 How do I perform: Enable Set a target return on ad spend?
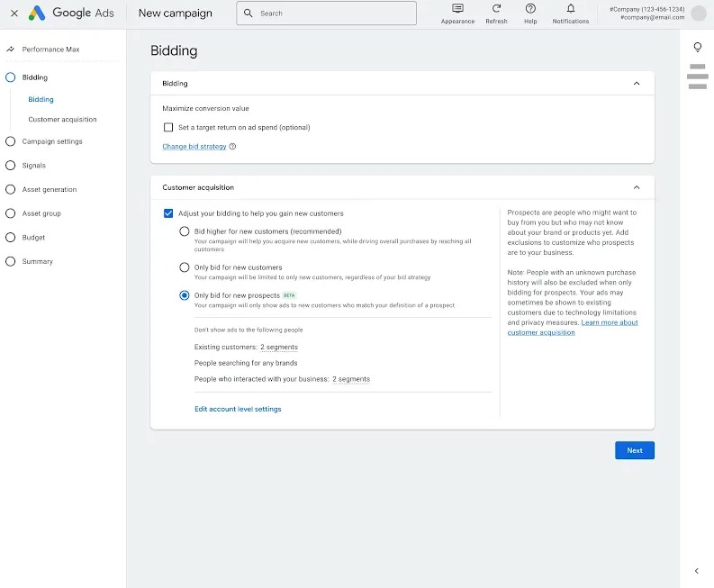click(168, 128)
